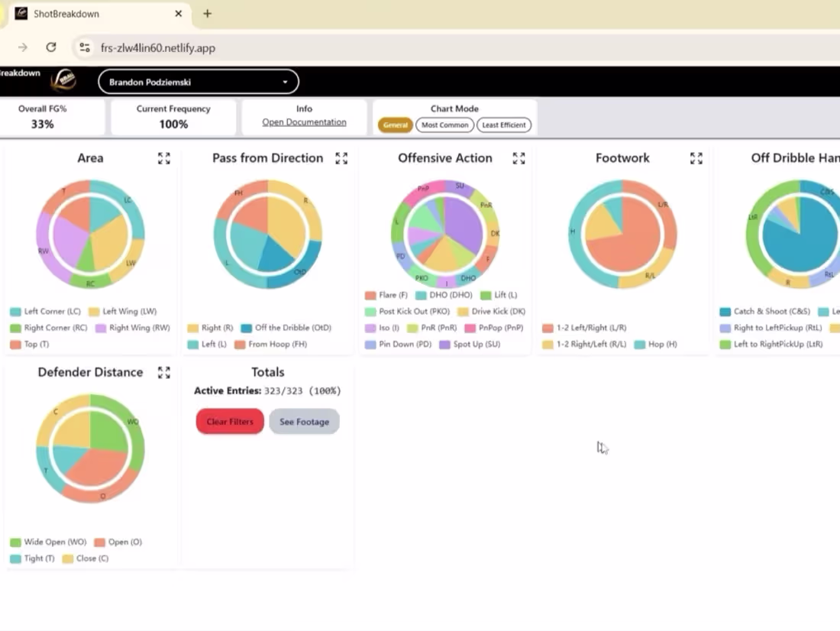This screenshot has height=631, width=840.
Task: Switch Chart Mode to Most Common
Action: point(444,125)
